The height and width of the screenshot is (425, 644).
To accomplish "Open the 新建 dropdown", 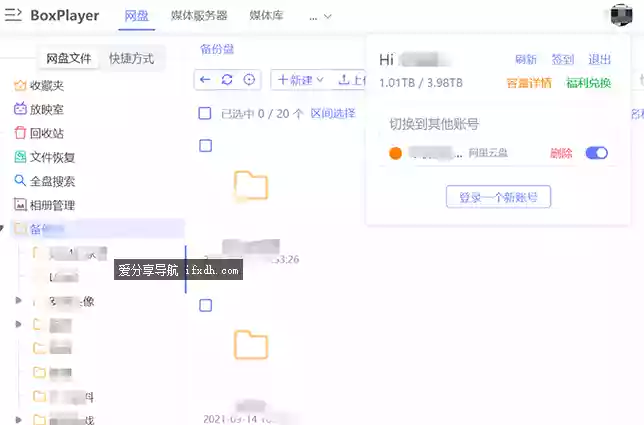I will [x=301, y=80].
